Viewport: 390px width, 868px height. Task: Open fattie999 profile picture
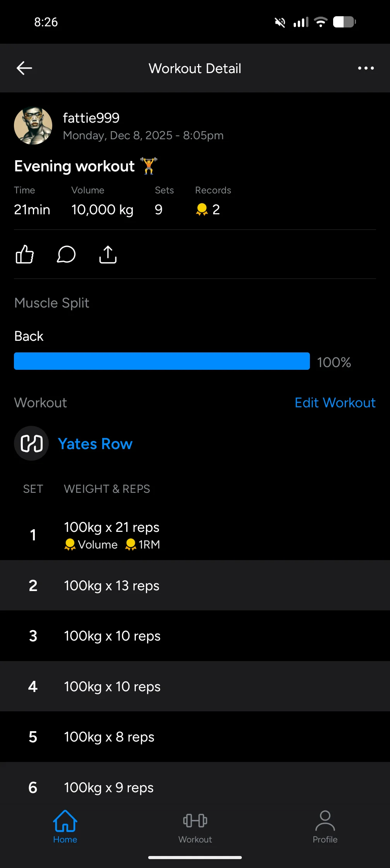coord(33,126)
